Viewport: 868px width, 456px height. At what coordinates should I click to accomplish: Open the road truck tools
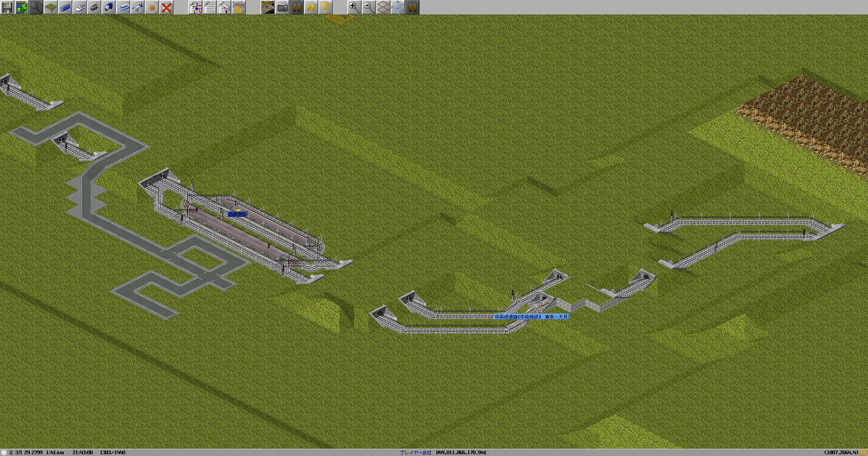tap(108, 7)
